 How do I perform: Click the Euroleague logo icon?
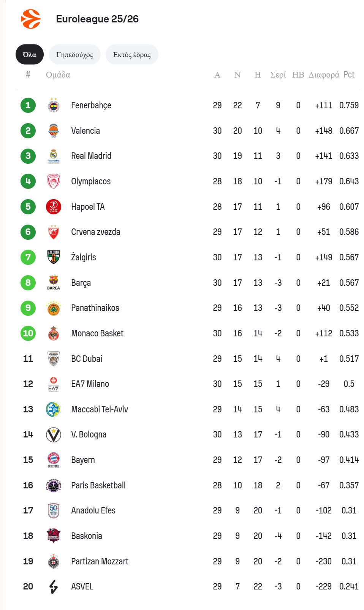pos(30,19)
